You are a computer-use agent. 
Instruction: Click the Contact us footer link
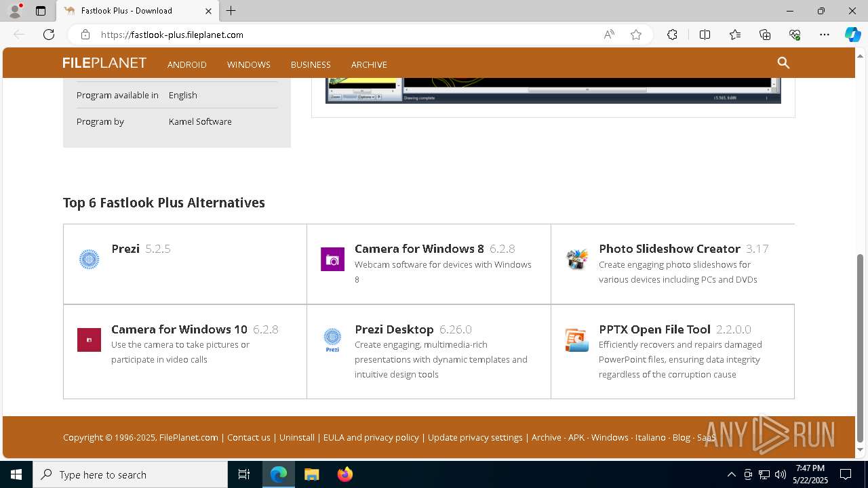[249, 438]
